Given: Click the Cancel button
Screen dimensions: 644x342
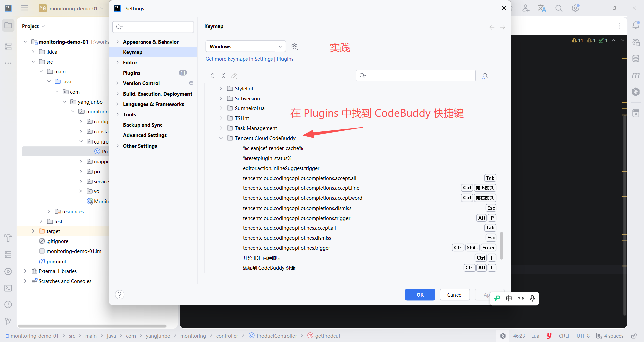Looking at the screenshot, I should coord(455,295).
